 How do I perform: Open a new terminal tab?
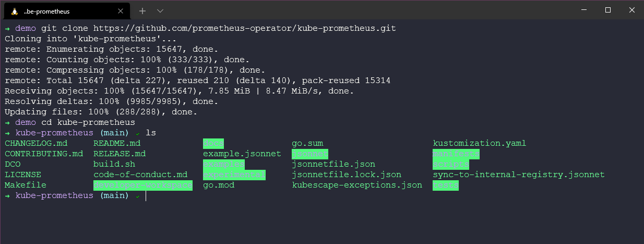coord(142,10)
